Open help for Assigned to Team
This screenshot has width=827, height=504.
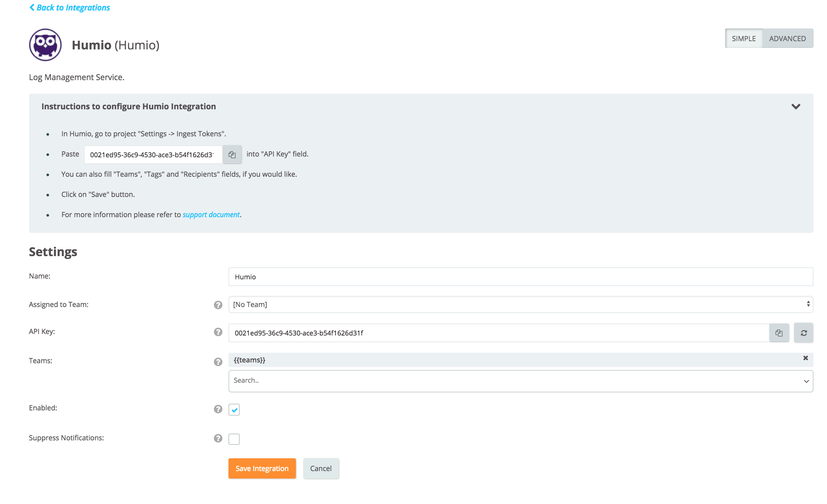click(x=218, y=305)
